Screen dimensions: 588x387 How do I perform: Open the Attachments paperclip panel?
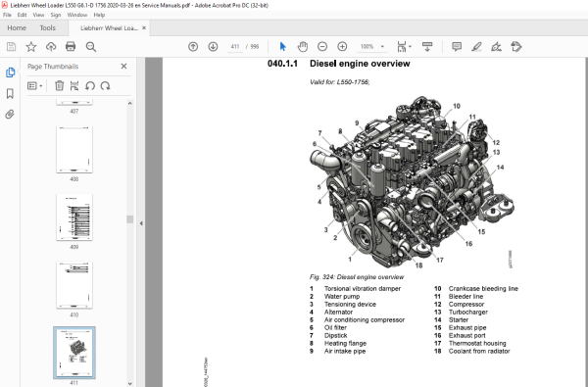click(x=10, y=114)
